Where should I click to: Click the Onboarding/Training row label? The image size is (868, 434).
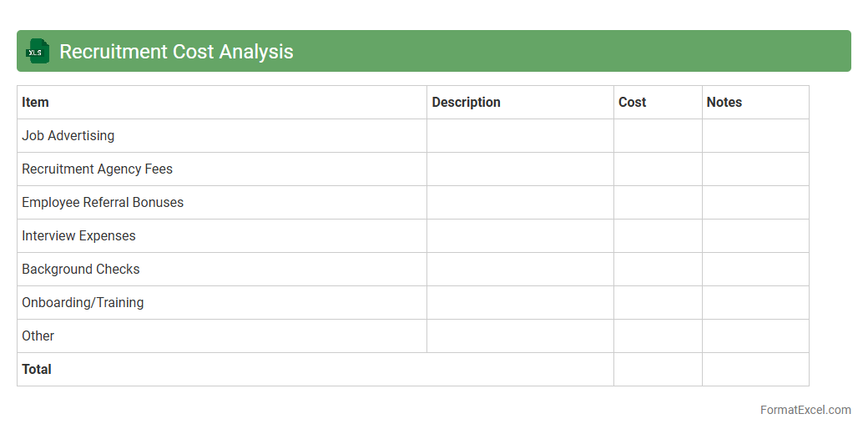83,302
